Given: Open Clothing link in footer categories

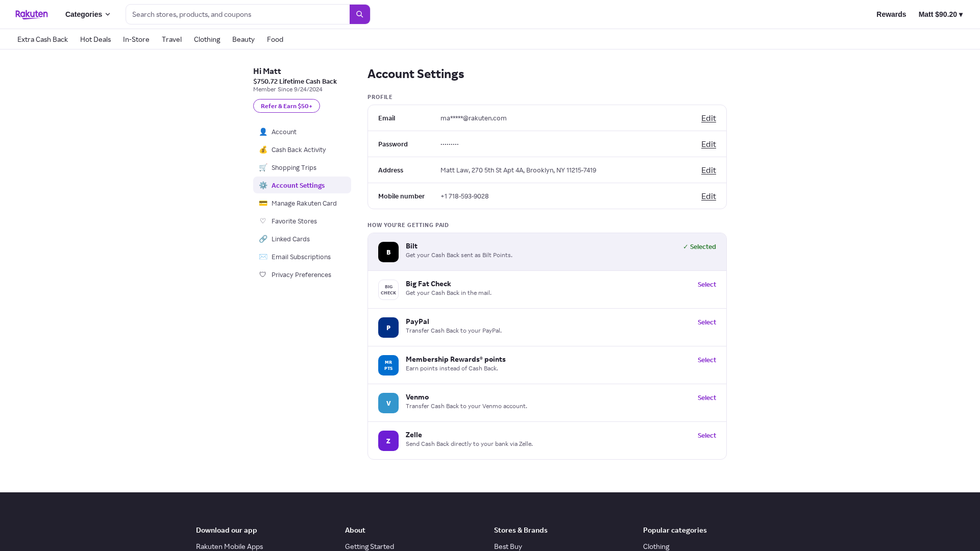Looking at the screenshot, I should [656, 546].
